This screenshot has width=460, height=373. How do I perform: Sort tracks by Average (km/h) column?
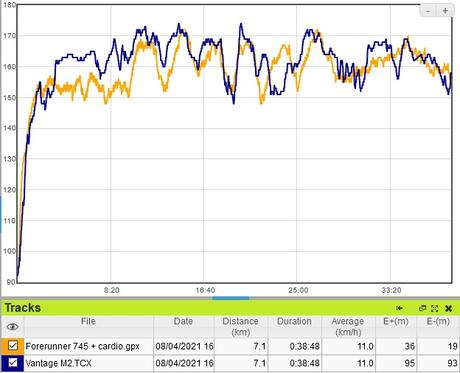[348, 327]
